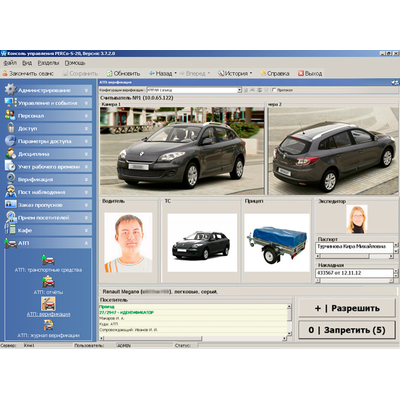Click the Накладная number field
Viewport: 400px width, 400px height.
[355, 273]
